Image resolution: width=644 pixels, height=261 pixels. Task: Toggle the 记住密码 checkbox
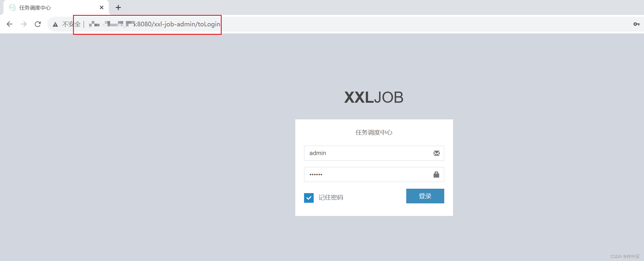[x=309, y=198]
